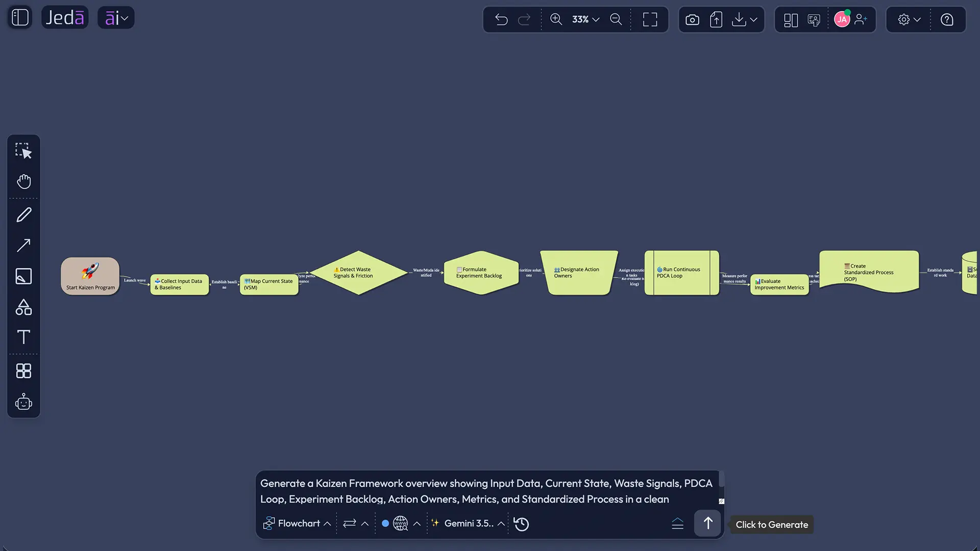
Task: Open the download export options
Action: 744,19
